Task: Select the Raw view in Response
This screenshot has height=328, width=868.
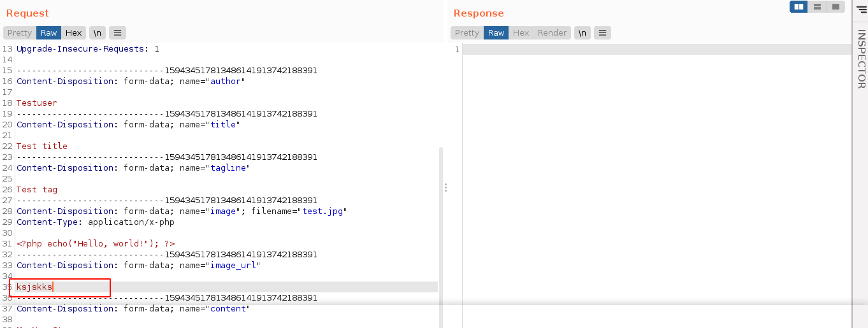Action: [496, 33]
